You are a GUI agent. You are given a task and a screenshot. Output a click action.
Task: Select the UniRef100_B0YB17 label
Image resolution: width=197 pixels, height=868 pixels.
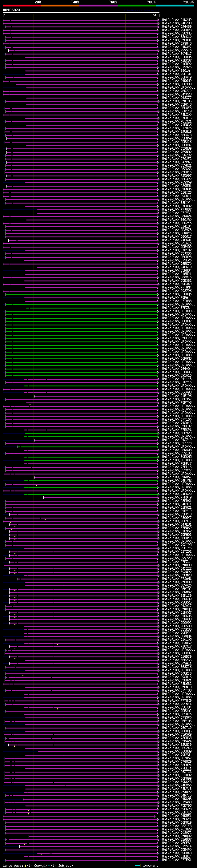tap(177, 54)
